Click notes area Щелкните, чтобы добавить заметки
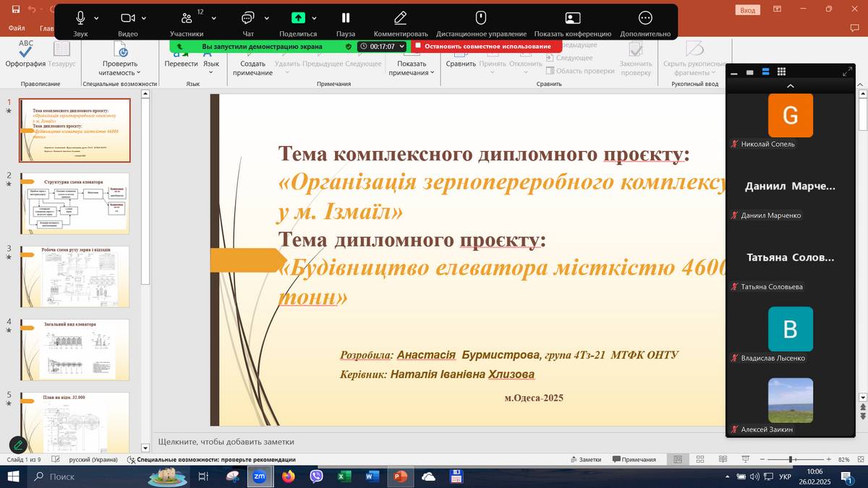The width and height of the screenshot is (868, 488). tap(226, 442)
